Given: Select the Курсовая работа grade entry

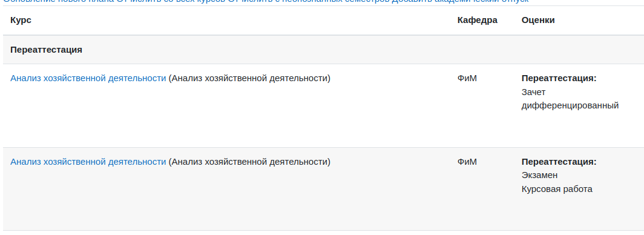Looking at the screenshot, I should pos(557,190).
